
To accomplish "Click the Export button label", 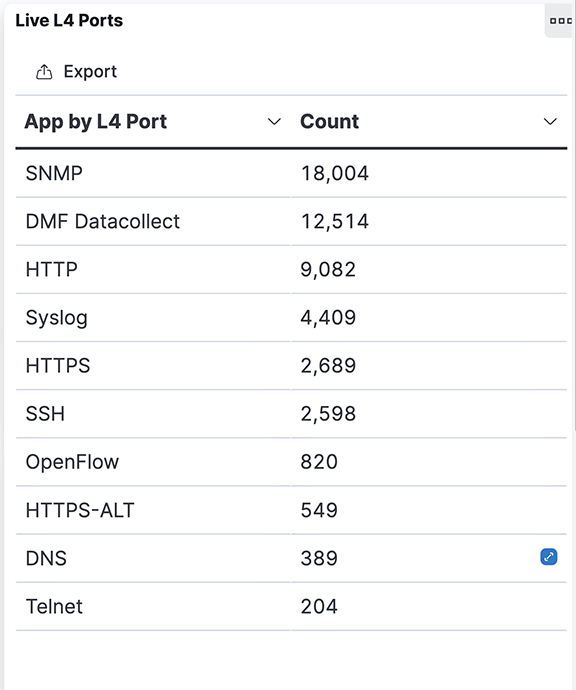I will point(90,72).
